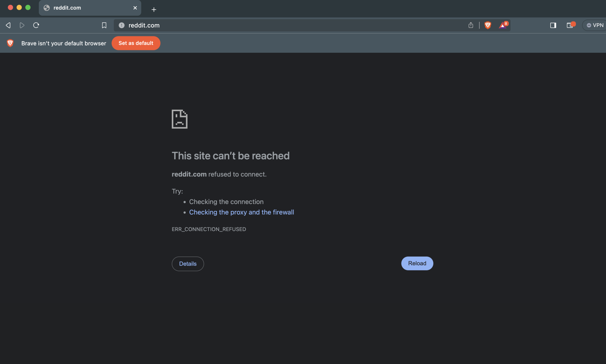Screen dimensions: 606x364
Task: Click the share icon in address bar
Action: 471,25
